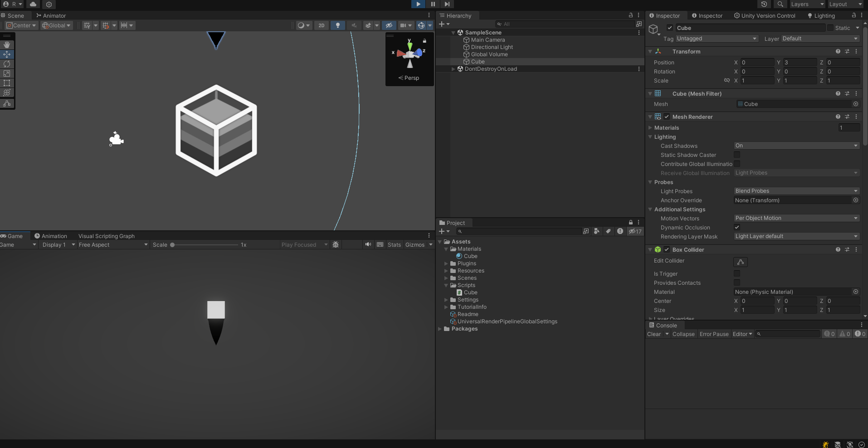Select the Rect tool
Image resolution: width=868 pixels, height=448 pixels.
pyautogui.click(x=7, y=83)
